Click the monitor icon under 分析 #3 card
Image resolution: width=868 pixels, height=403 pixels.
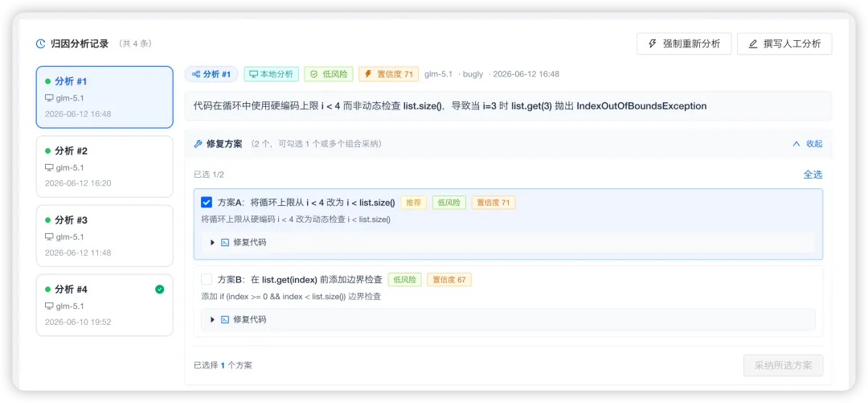click(49, 236)
